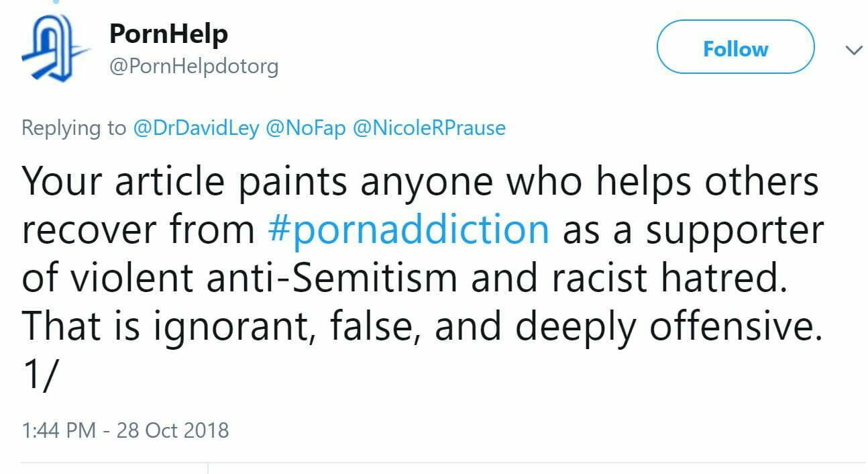Open the 1:44 PM tweet timestamp
This screenshot has height=474, width=868.
58,430
